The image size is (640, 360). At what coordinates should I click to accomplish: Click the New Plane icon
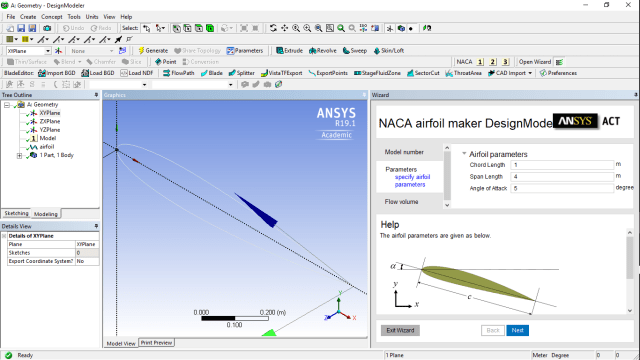pos(58,51)
